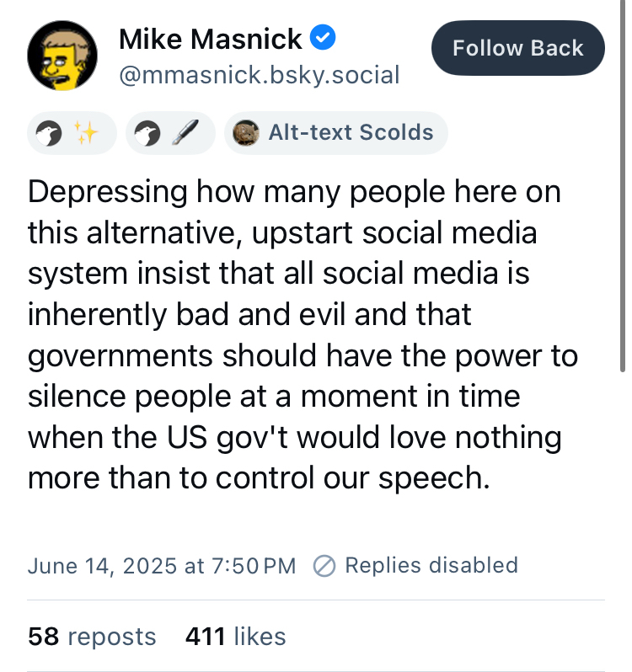Click the bird avatar in the sparkles label
The width and height of the screenshot is (632, 672).
(51, 133)
